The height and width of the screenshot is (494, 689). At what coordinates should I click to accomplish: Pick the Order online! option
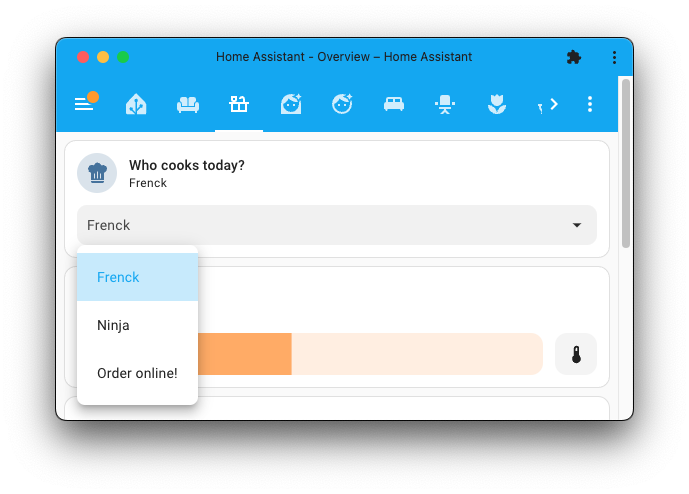pyautogui.click(x=137, y=373)
